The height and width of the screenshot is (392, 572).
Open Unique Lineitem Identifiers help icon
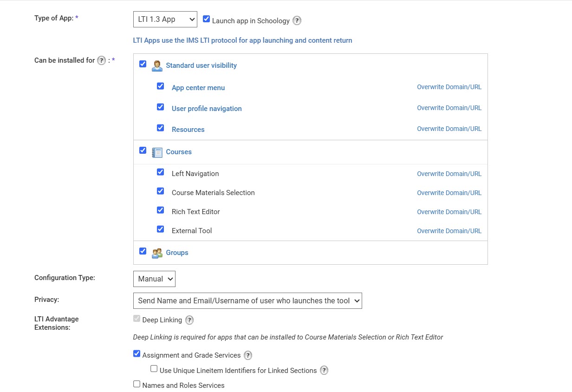[x=324, y=370]
